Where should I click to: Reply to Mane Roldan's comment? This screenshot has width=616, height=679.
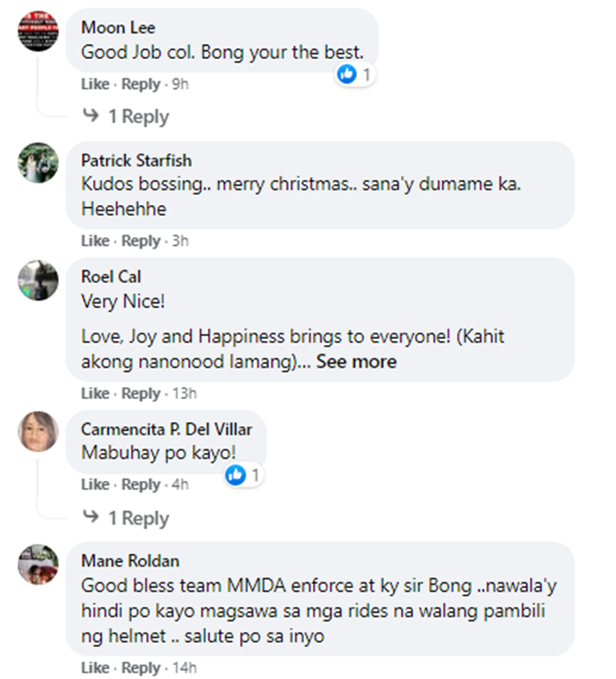[x=140, y=668]
